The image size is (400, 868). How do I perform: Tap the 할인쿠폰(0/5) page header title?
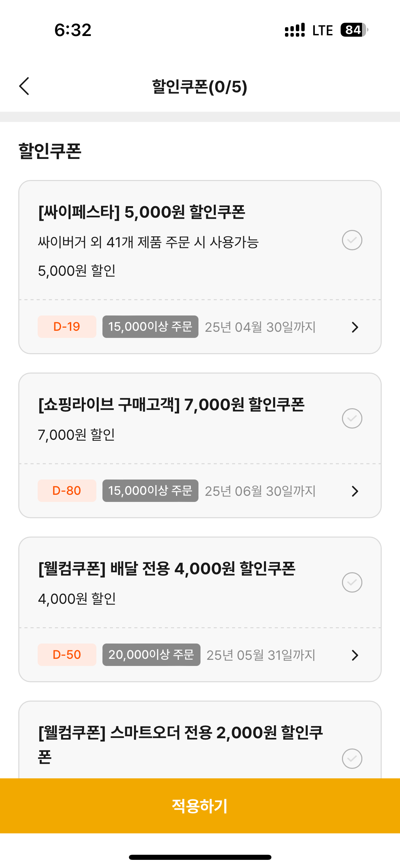(199, 87)
